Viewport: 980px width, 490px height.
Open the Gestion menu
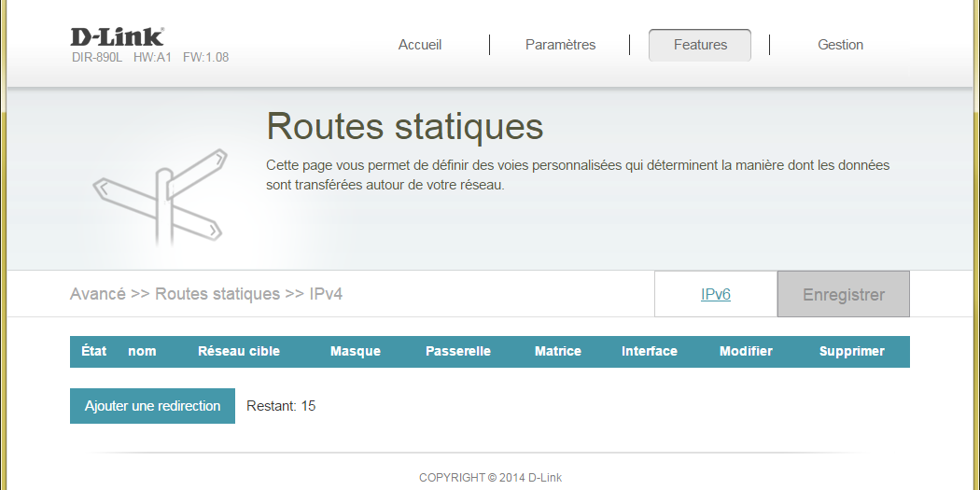840,45
